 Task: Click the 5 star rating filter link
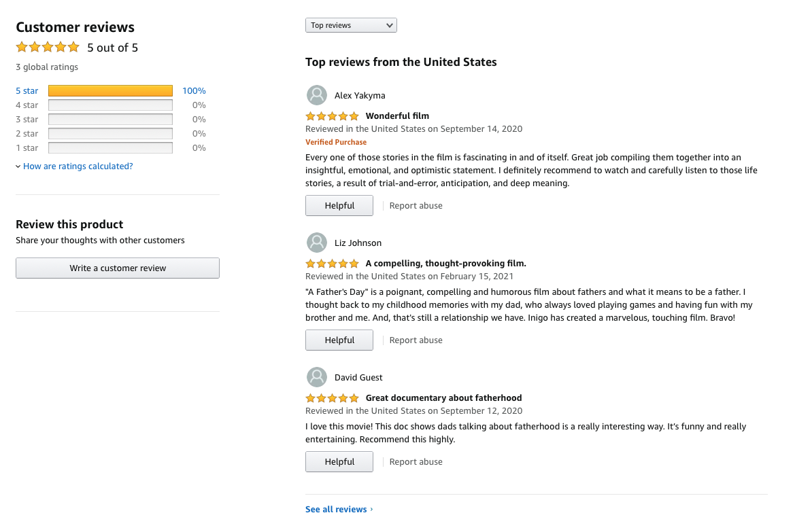click(27, 91)
